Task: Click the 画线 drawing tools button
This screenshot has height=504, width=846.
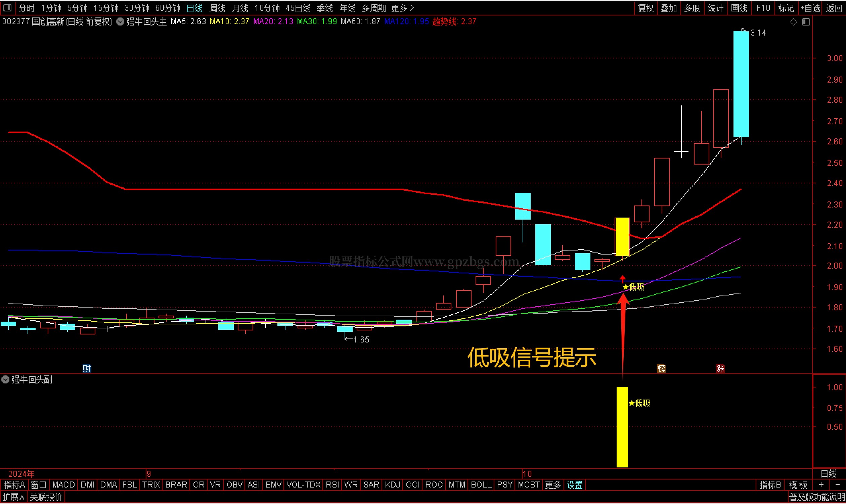Action: [739, 8]
